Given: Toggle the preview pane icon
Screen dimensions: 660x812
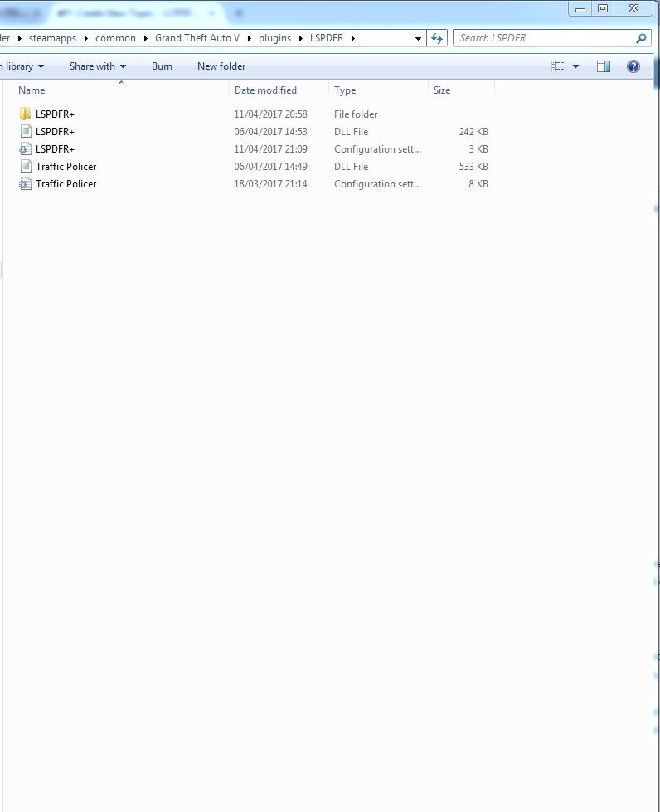Looking at the screenshot, I should point(604,66).
